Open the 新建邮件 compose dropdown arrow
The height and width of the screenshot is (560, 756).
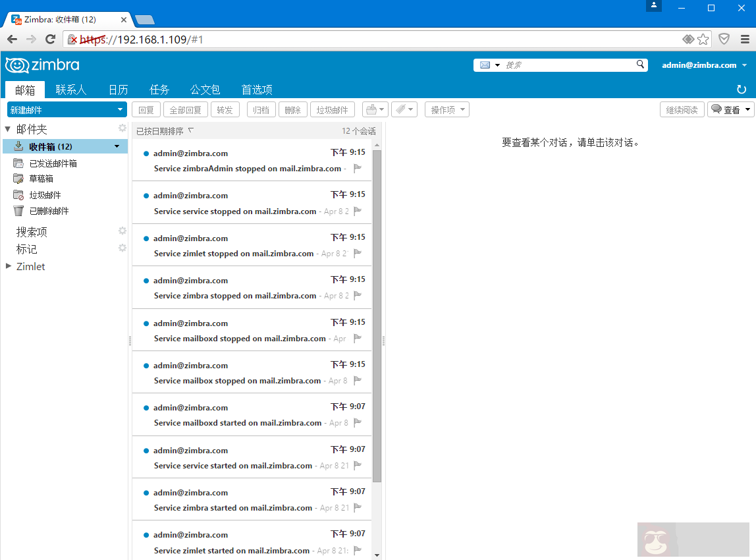(x=119, y=109)
